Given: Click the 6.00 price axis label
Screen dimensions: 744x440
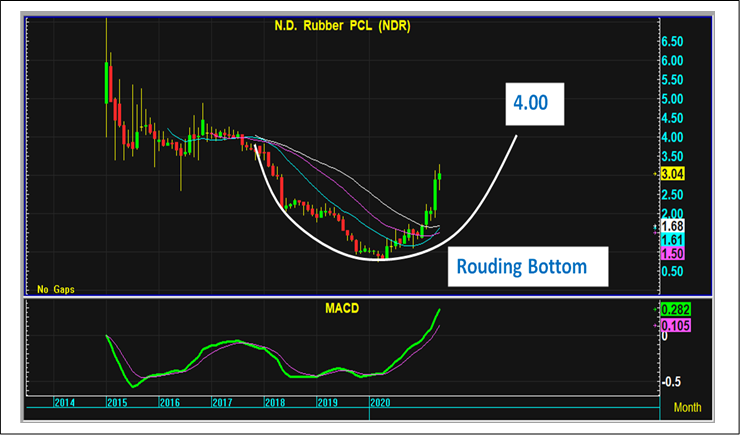Looking at the screenshot, I should coord(672,61).
